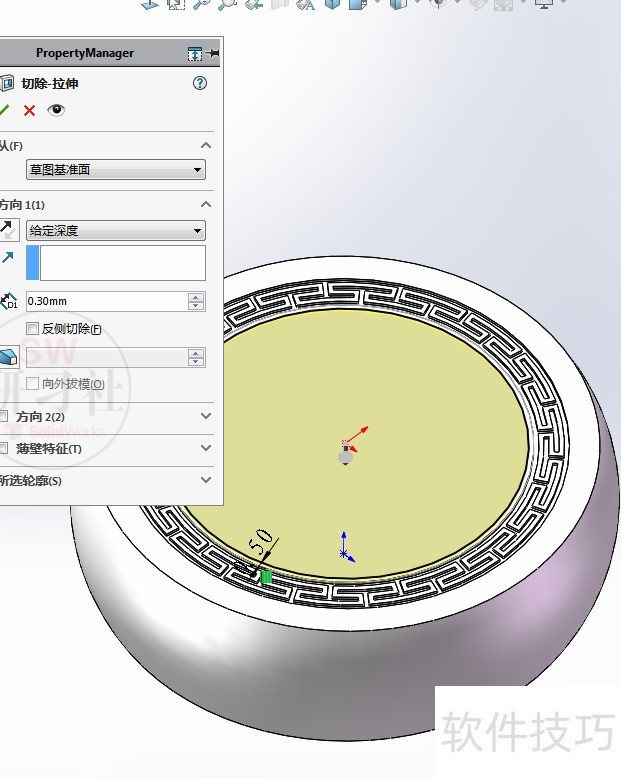Click the draft on/off icon button
The image size is (621, 778).
click(x=8, y=357)
